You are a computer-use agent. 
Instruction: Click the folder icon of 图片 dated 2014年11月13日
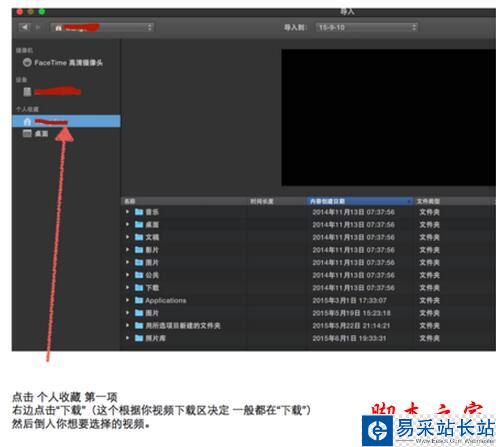(x=139, y=262)
